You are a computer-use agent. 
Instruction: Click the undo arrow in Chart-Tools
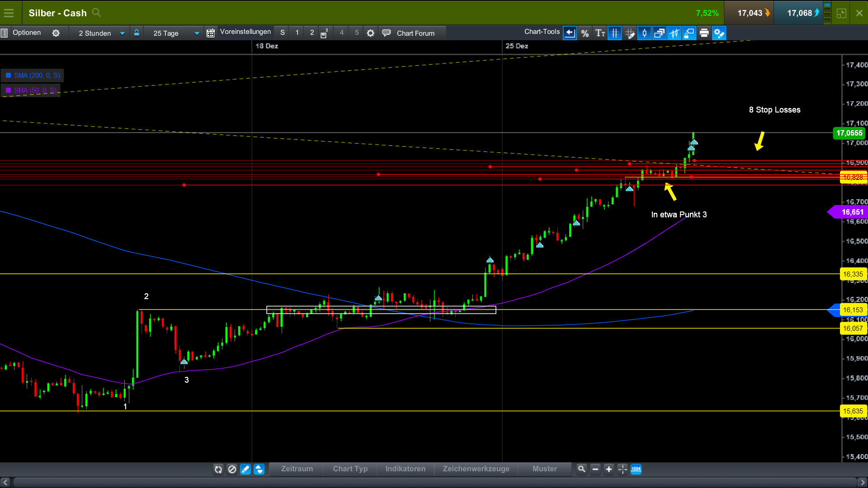tap(570, 33)
